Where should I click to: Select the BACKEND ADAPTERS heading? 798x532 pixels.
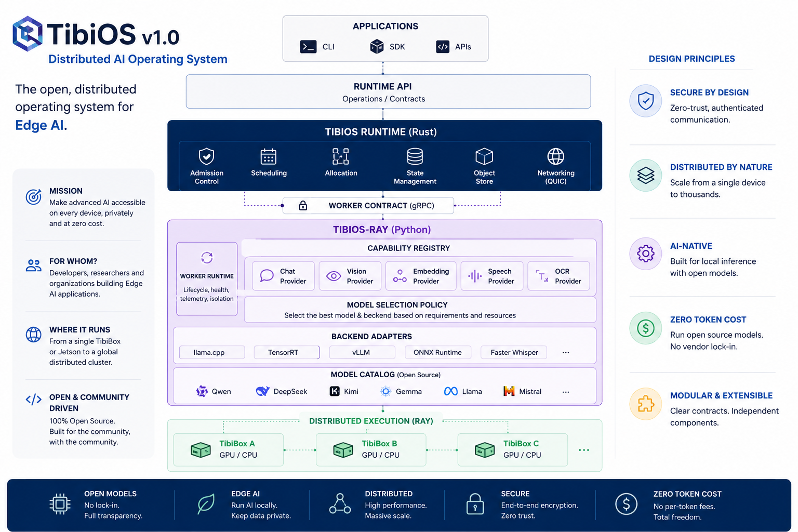[371, 337]
